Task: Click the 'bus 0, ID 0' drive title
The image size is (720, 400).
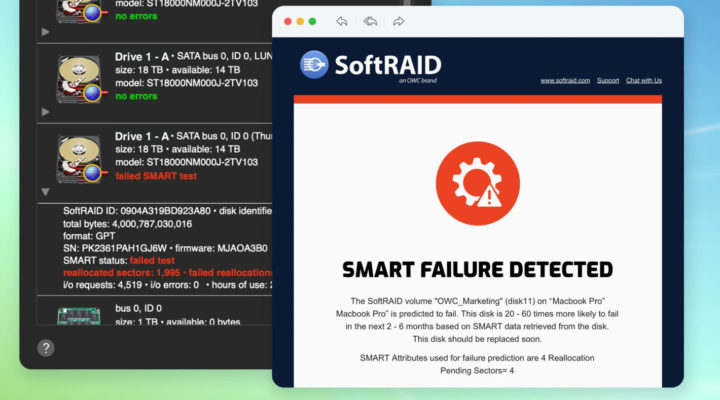Action: 138,308
